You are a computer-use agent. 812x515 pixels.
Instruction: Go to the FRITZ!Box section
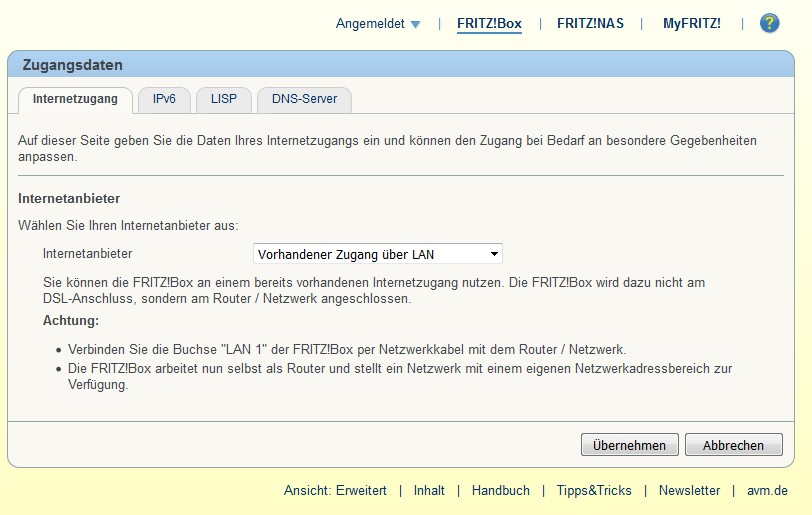489,24
